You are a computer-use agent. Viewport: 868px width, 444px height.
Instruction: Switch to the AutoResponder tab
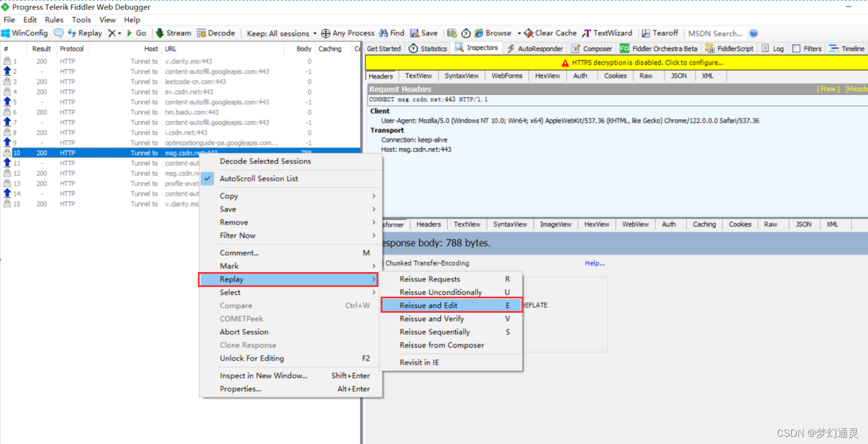535,49
